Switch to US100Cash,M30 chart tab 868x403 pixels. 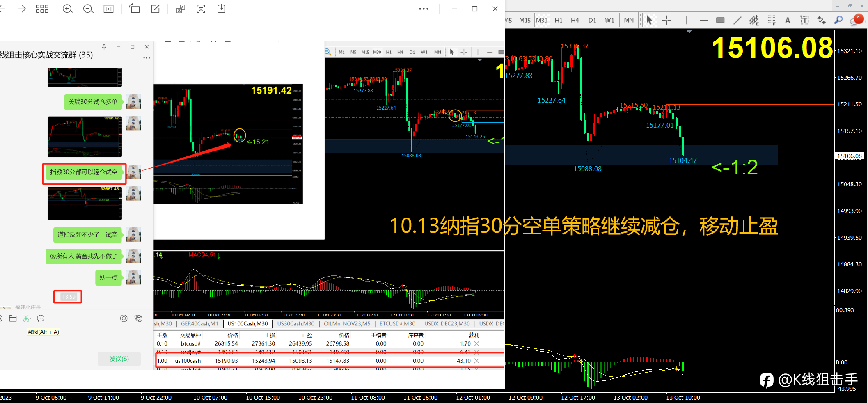(x=247, y=324)
